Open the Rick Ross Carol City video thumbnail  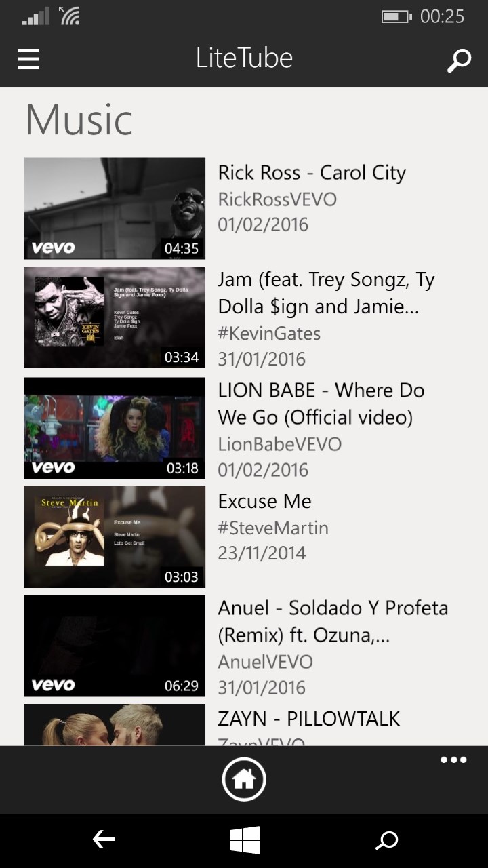115,208
